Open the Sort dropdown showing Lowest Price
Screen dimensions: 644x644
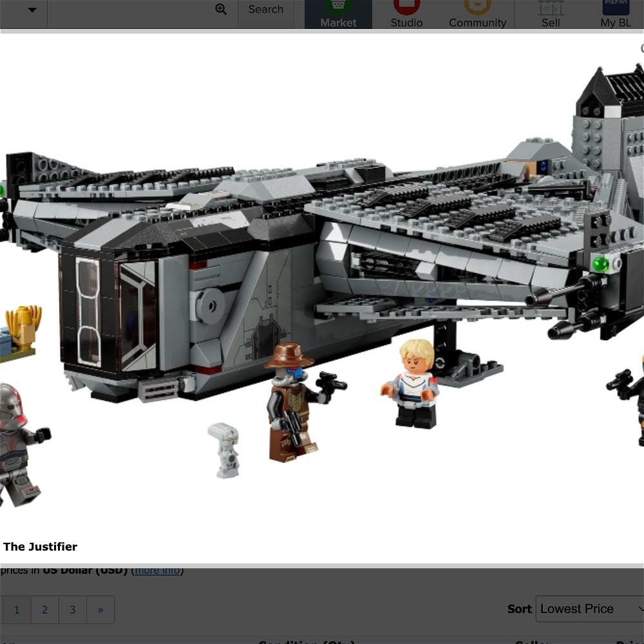[590, 609]
